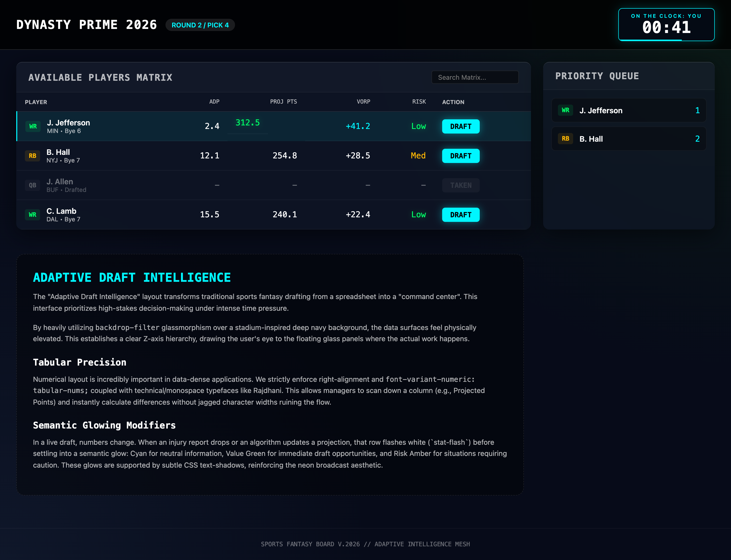
Task: Select the Round 2 / Pick 4 pill
Action: 200,25
